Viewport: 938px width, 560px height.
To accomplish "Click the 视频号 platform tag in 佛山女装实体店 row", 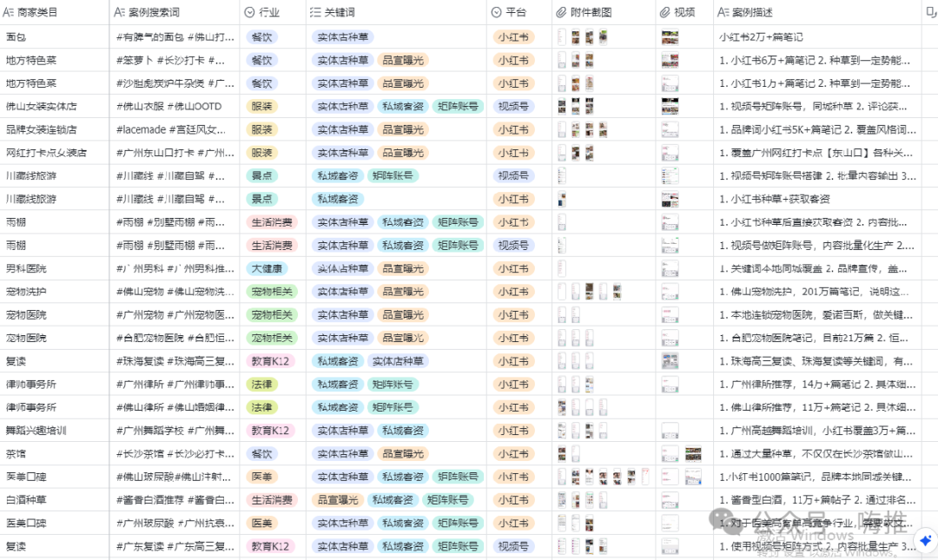I will coord(513,107).
